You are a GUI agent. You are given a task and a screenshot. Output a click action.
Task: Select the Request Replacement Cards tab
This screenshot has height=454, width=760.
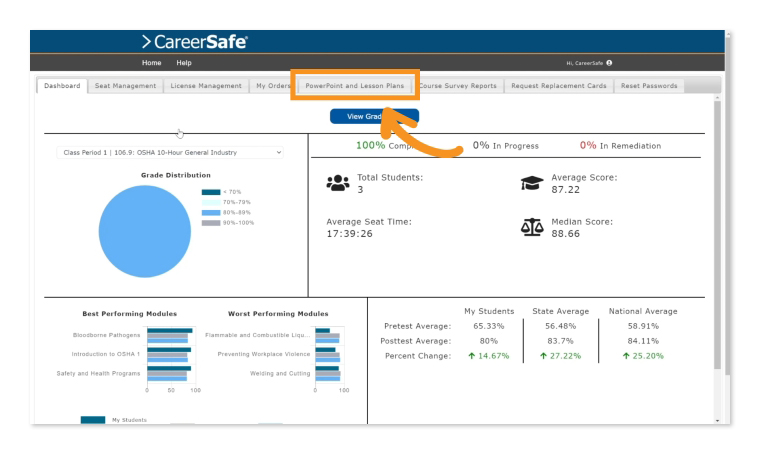coord(558,86)
